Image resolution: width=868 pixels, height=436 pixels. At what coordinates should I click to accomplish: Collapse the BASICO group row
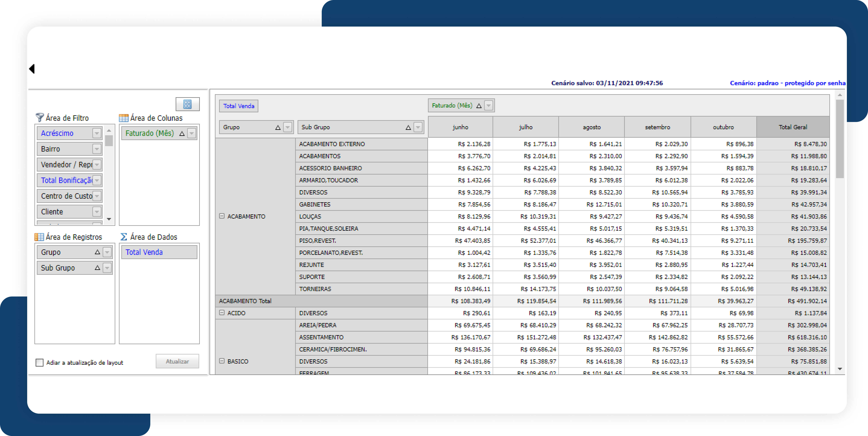click(222, 361)
